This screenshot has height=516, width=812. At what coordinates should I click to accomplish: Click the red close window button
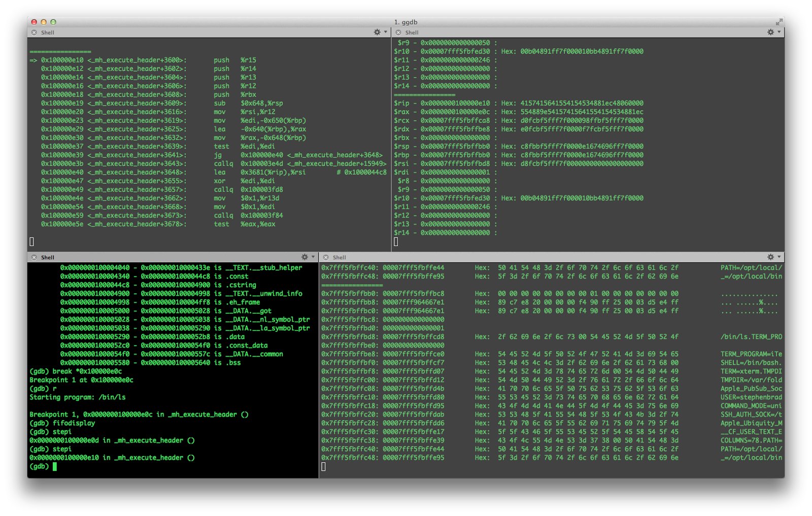[x=34, y=22]
